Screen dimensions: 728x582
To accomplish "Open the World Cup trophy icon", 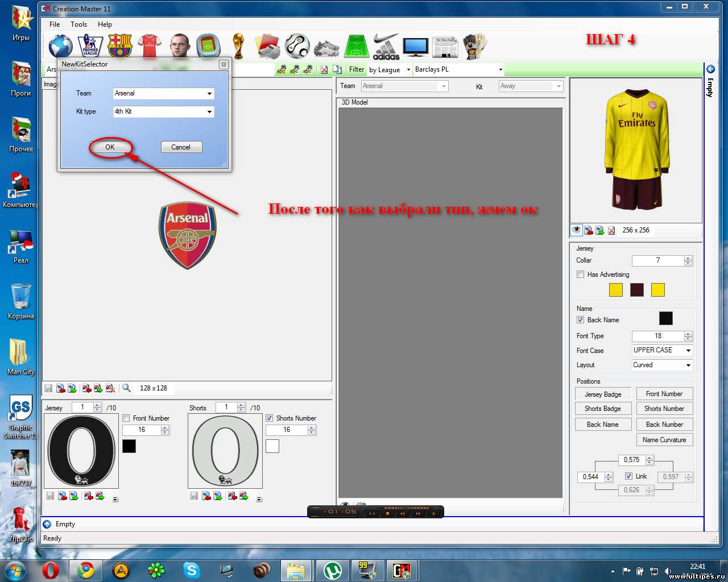I will click(238, 46).
